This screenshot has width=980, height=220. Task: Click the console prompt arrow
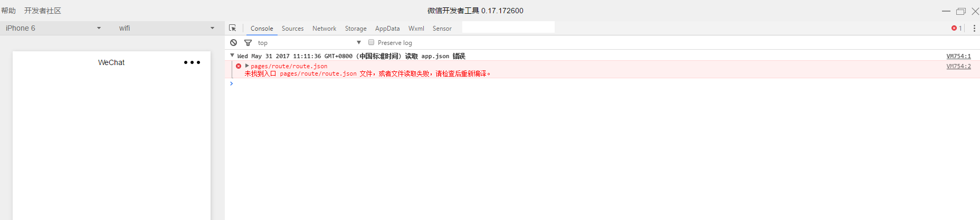click(x=231, y=83)
